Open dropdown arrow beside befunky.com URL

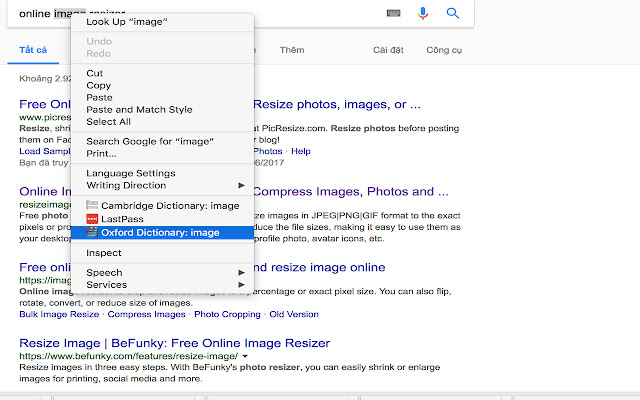(245, 356)
